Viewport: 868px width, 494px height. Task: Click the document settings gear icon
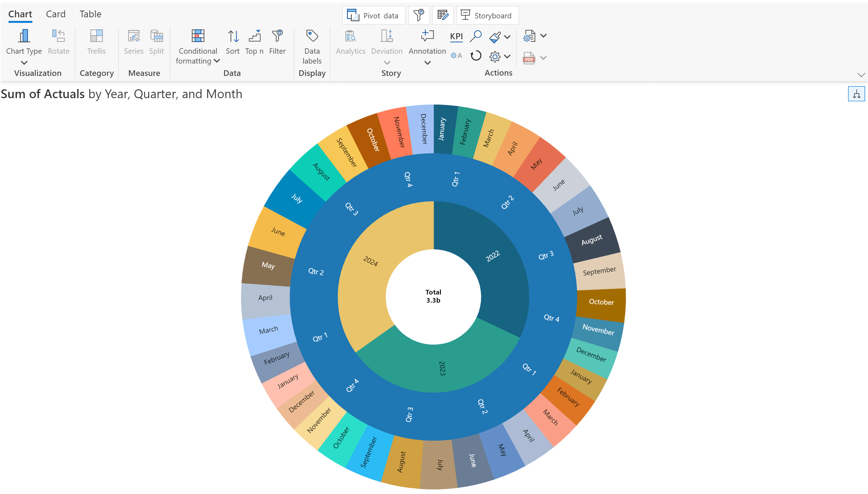(x=529, y=36)
